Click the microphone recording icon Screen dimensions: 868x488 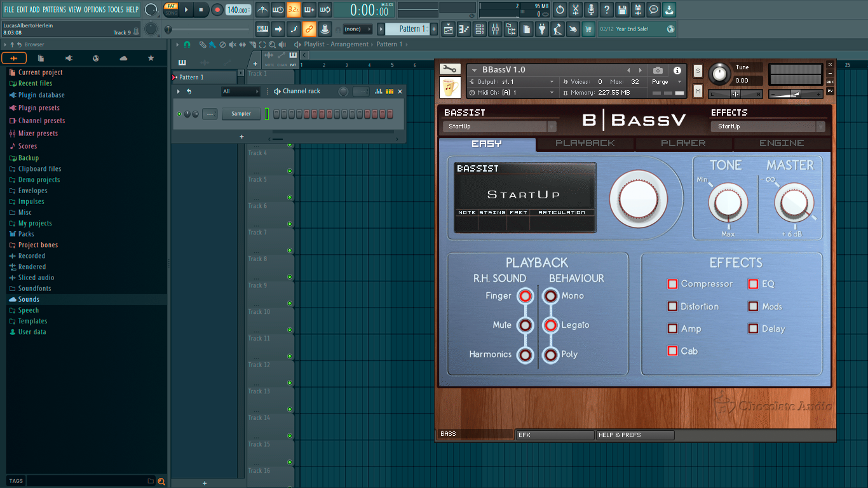point(591,10)
